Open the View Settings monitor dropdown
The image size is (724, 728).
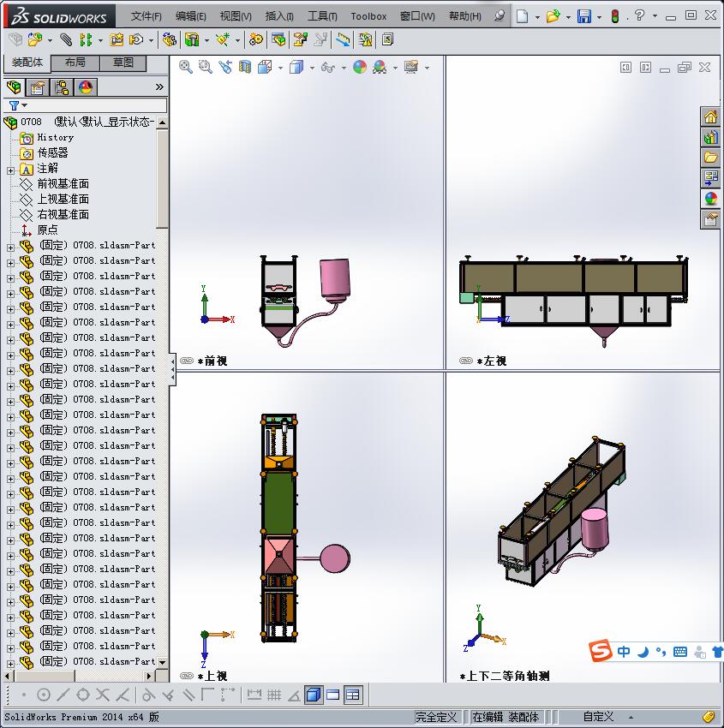pyautogui.click(x=427, y=69)
